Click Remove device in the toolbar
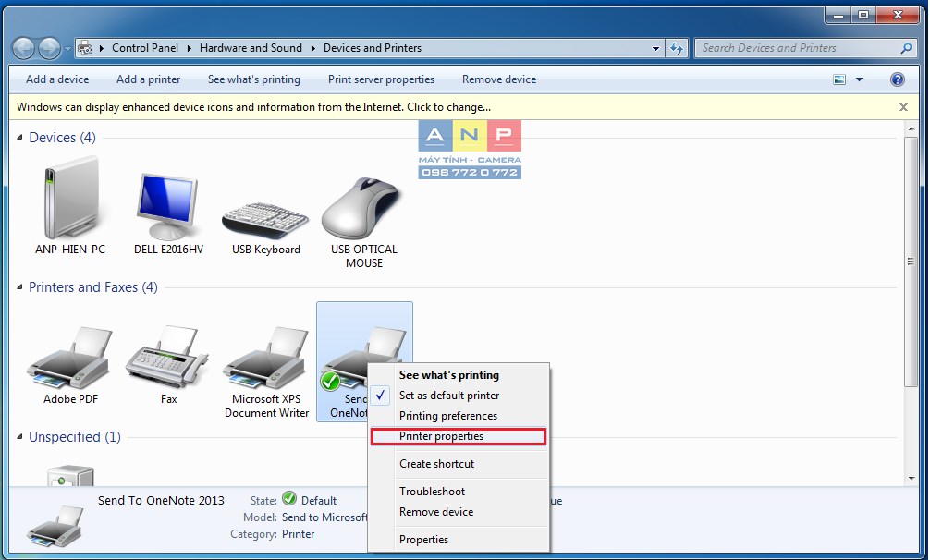 point(499,79)
